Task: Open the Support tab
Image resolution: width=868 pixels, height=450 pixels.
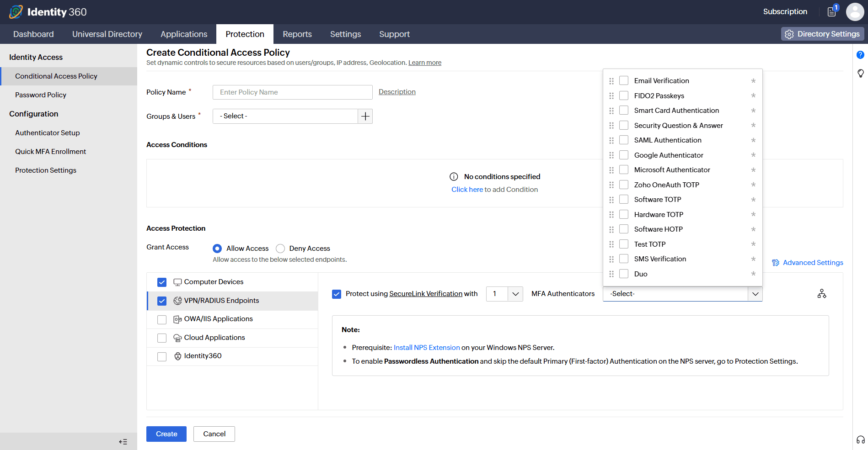Action: pyautogui.click(x=395, y=34)
